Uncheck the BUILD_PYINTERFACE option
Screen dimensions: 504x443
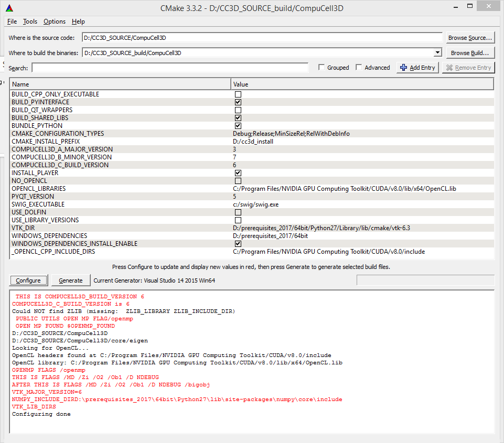[x=238, y=102]
